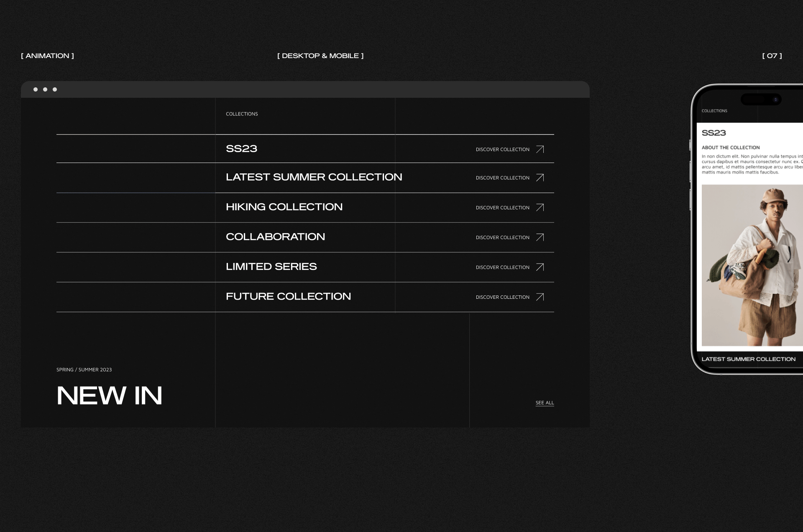Click the See All link
Screen dimensions: 803x532
tap(545, 403)
